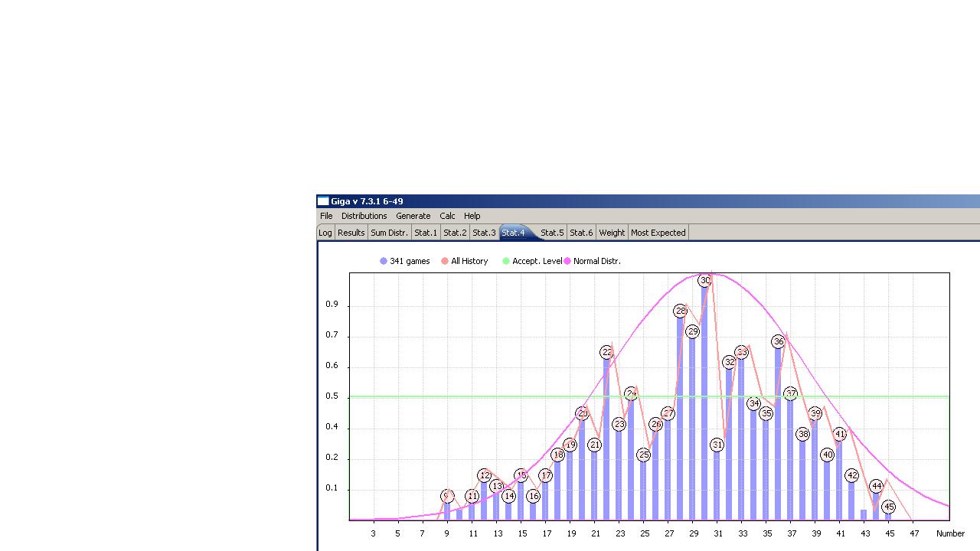Switch to the Results tab

pyautogui.click(x=351, y=233)
